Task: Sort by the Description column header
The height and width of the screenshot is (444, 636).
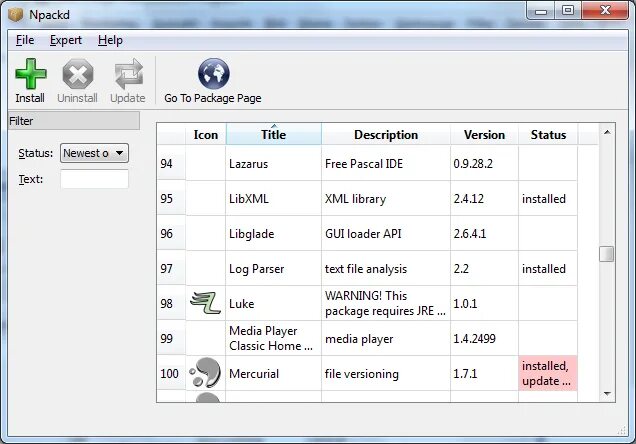Action: tap(386, 134)
